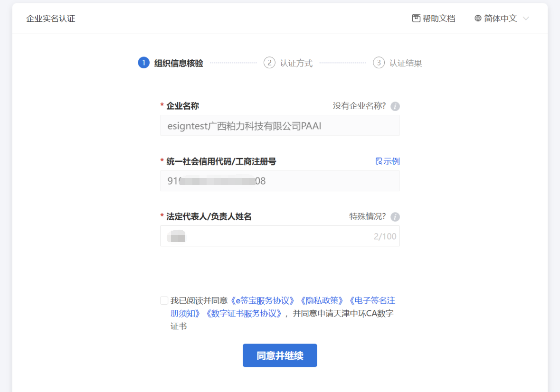The width and height of the screenshot is (560, 392).
Task: Focus the 法定代表人/负责人姓名 input field
Action: pos(280,236)
